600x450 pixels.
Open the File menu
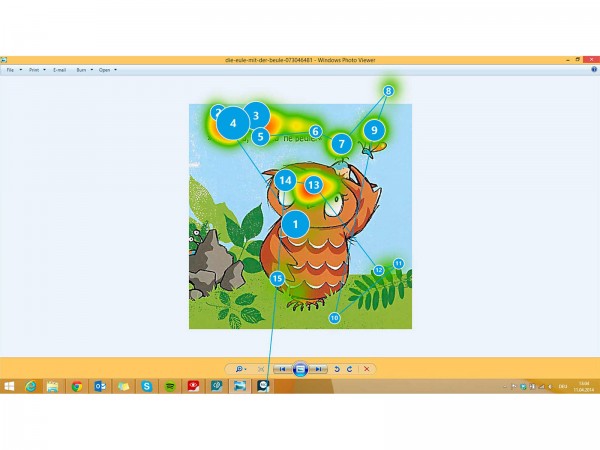pyautogui.click(x=14, y=70)
